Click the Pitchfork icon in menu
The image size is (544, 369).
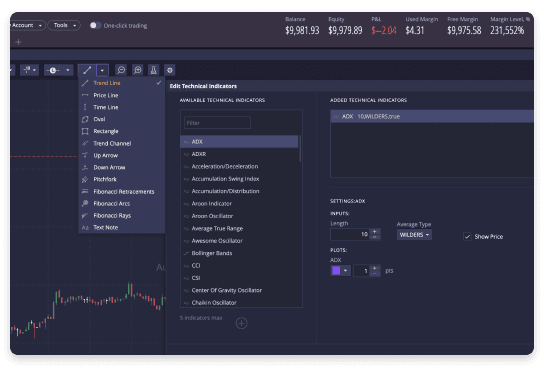[x=85, y=179]
